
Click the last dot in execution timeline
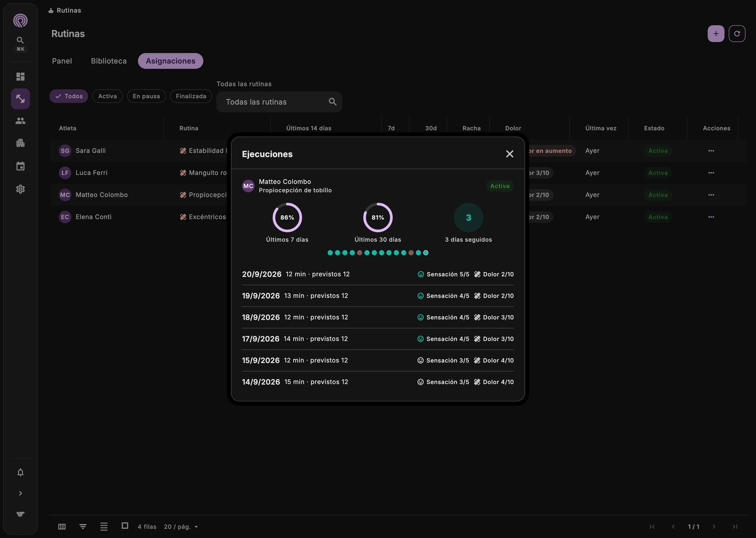[426, 253]
